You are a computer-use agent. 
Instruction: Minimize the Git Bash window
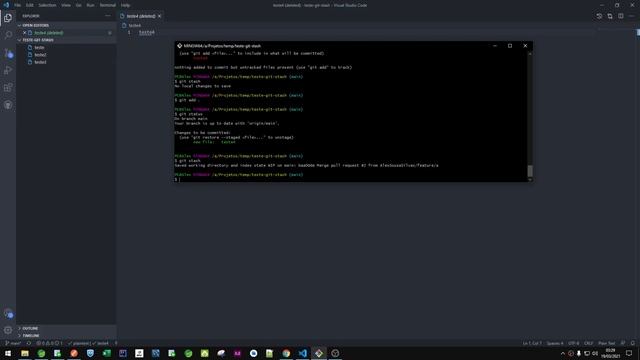coord(495,46)
